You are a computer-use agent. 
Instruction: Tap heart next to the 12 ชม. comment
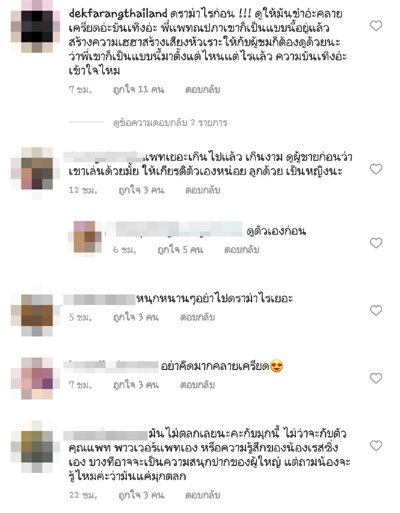[x=376, y=169]
